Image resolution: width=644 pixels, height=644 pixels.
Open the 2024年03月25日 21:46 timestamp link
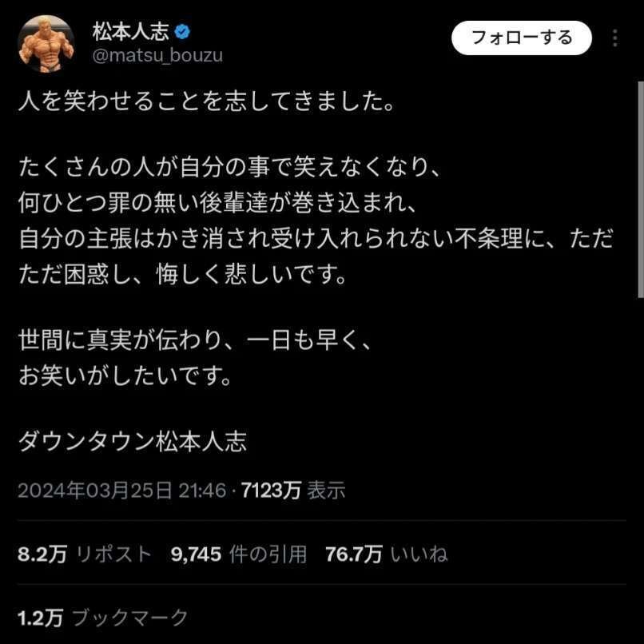click(122, 490)
